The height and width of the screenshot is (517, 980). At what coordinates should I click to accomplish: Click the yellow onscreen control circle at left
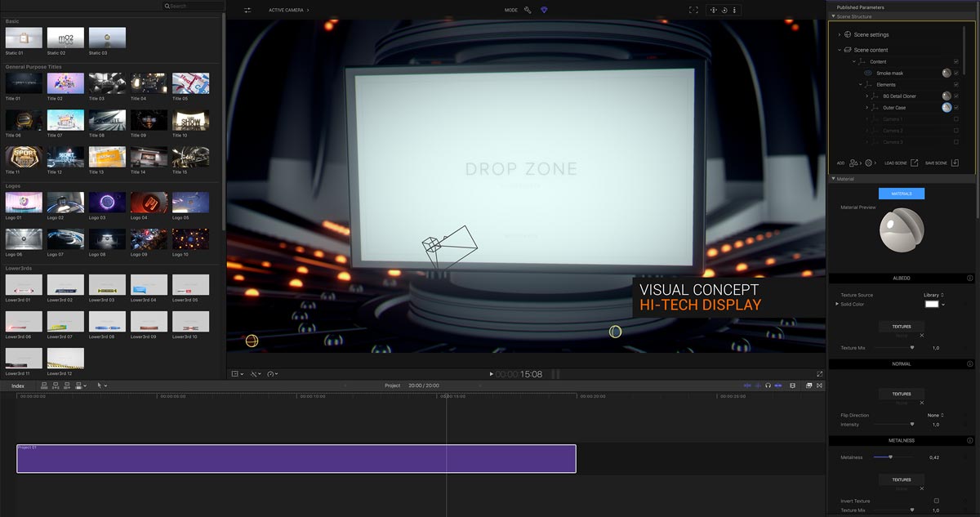[252, 341]
